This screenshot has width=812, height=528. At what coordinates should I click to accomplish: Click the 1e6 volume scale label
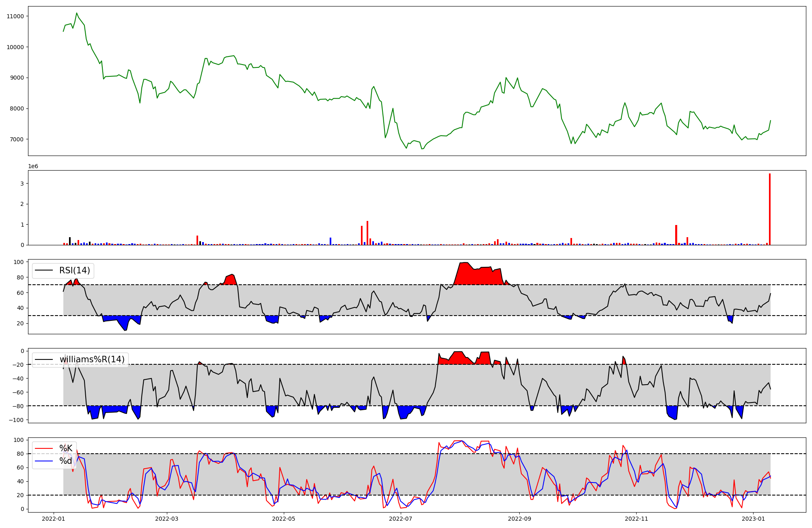(x=33, y=167)
